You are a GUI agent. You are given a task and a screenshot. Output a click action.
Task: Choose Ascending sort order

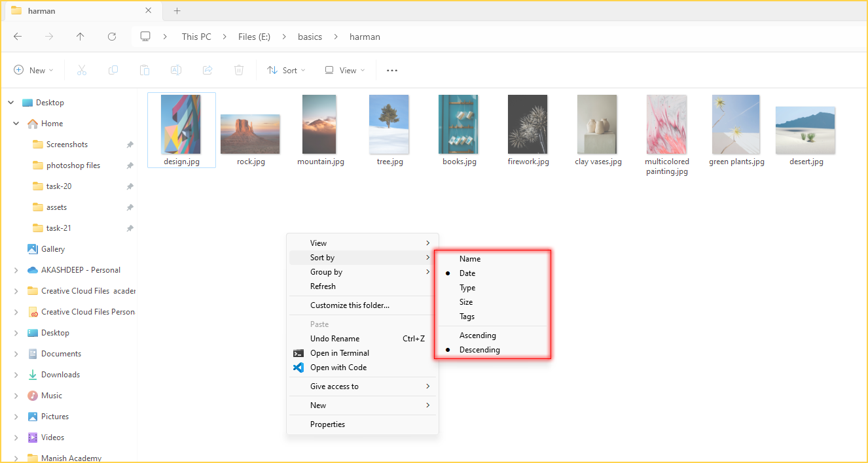point(477,335)
